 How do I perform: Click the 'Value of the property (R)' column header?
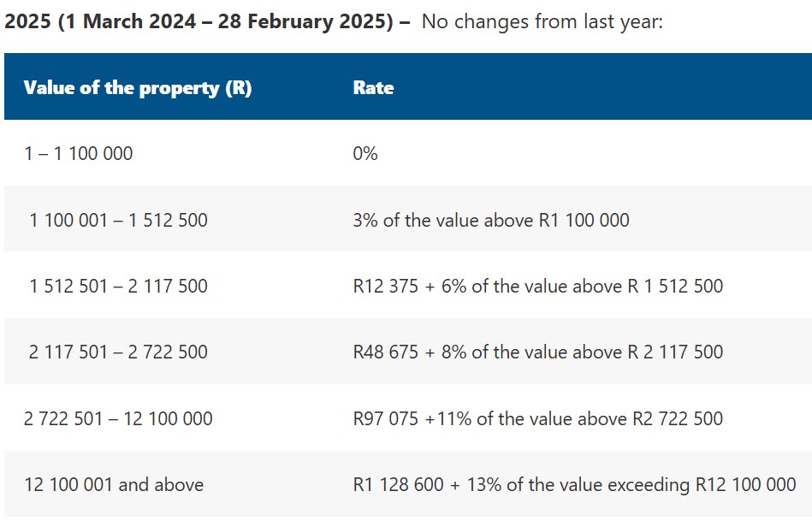pos(138,88)
